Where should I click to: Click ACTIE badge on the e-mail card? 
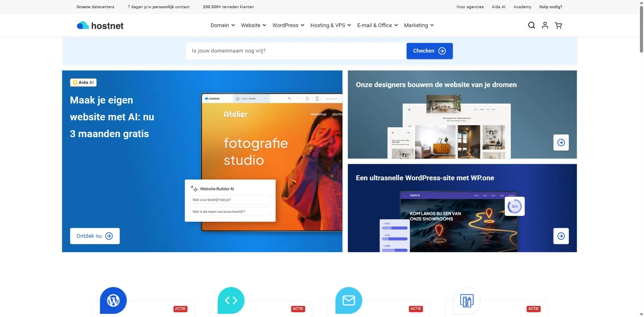(x=416, y=309)
